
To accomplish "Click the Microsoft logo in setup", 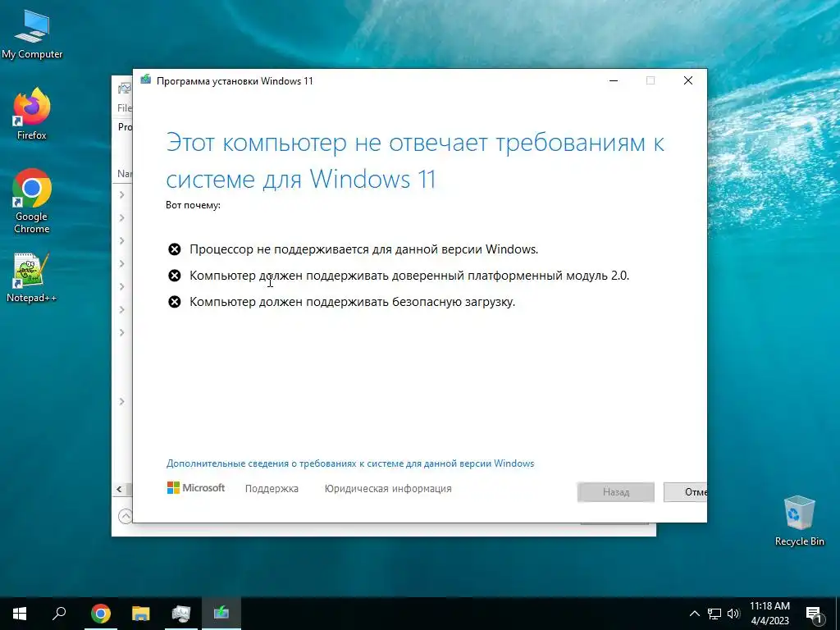I will [x=196, y=488].
